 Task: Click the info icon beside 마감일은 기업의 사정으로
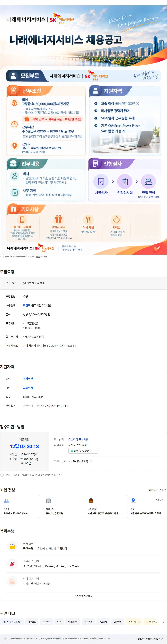click(2, 475)
